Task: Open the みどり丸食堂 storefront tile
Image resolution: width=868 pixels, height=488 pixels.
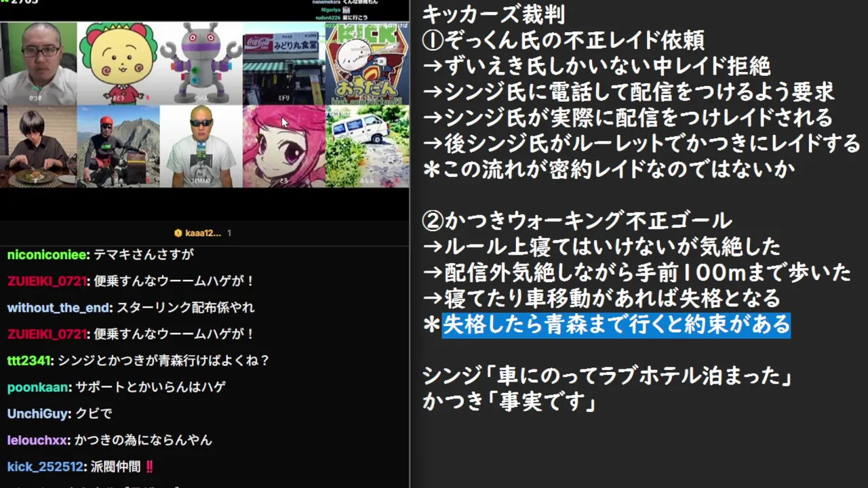Action: point(284,64)
